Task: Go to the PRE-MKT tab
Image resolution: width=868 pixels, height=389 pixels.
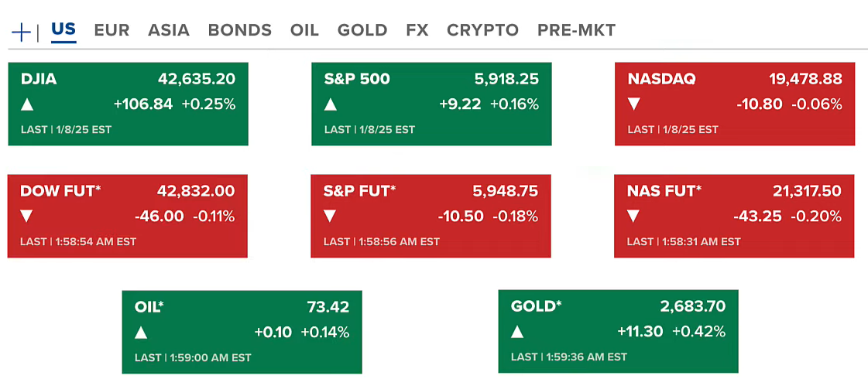Action: [x=577, y=30]
